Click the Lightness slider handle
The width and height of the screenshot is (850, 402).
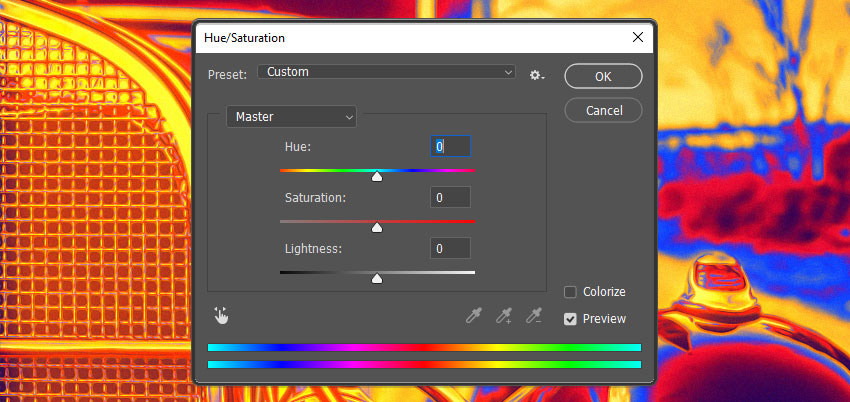(x=377, y=278)
